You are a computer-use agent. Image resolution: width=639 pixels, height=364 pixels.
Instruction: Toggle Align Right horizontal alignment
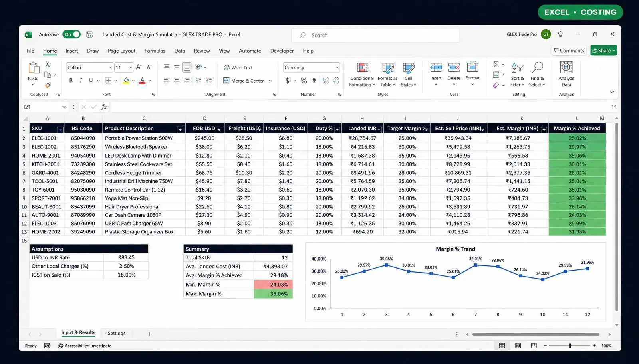[x=187, y=81]
